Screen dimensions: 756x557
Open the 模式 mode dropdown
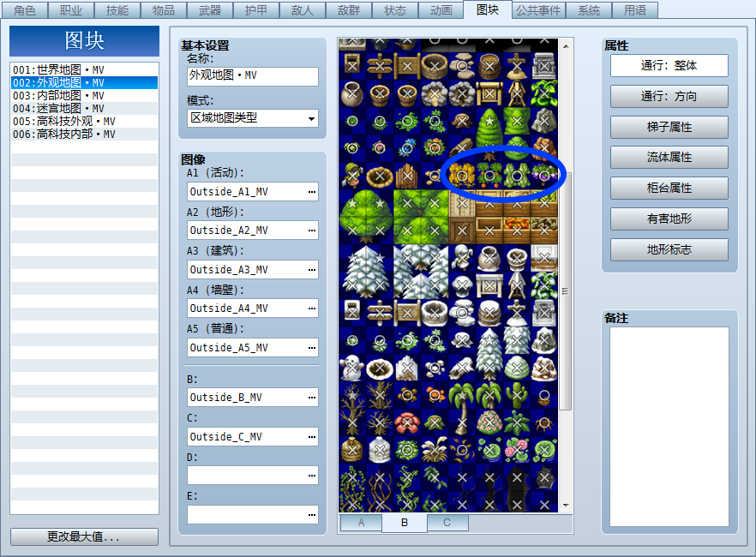pos(253,118)
